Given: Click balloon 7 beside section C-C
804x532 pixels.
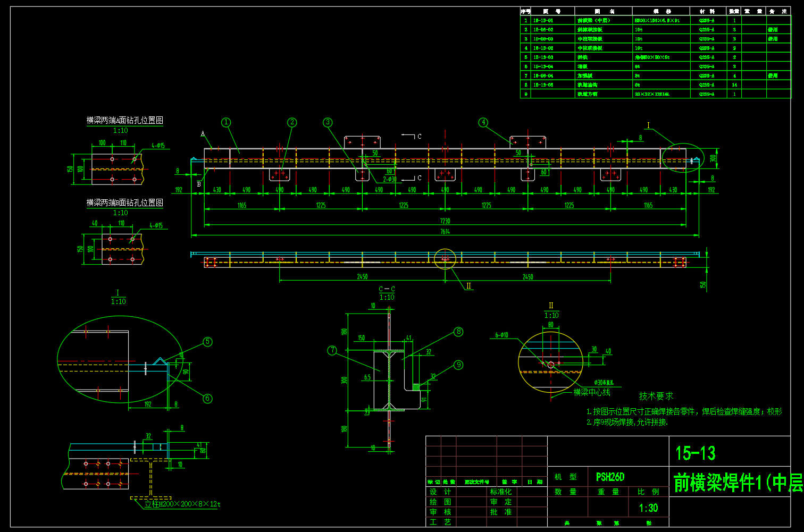Looking at the screenshot, I should pos(332,350).
